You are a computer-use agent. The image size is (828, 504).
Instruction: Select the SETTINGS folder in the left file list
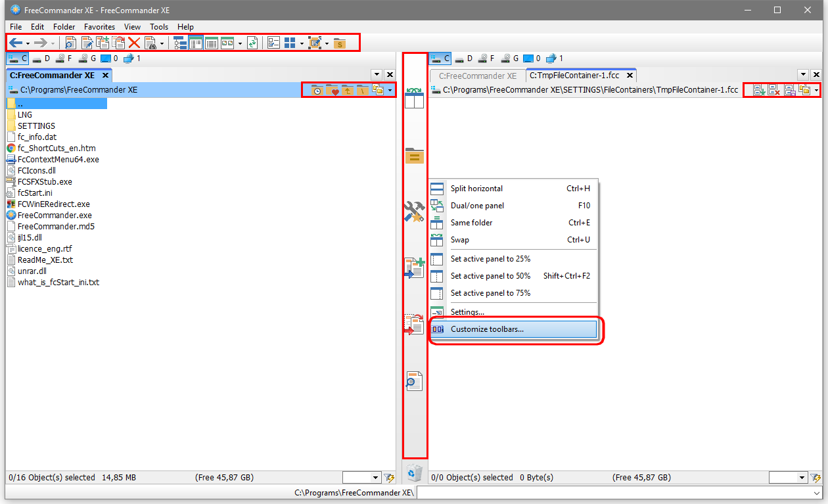click(x=36, y=126)
